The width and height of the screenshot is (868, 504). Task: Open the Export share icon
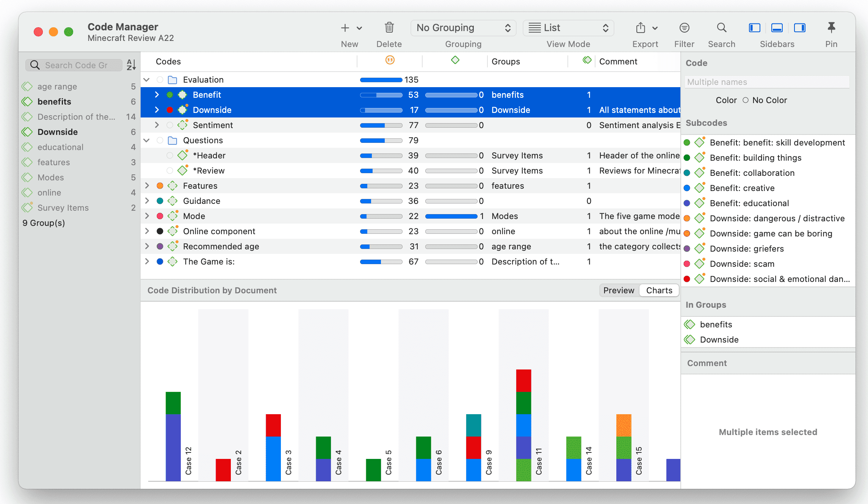(x=641, y=28)
